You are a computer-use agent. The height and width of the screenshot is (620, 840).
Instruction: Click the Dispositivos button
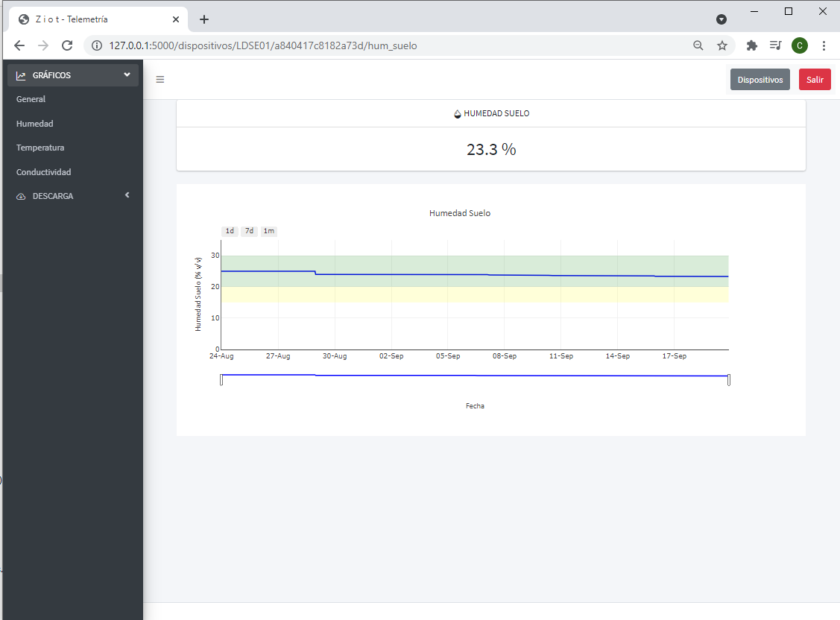click(x=760, y=80)
